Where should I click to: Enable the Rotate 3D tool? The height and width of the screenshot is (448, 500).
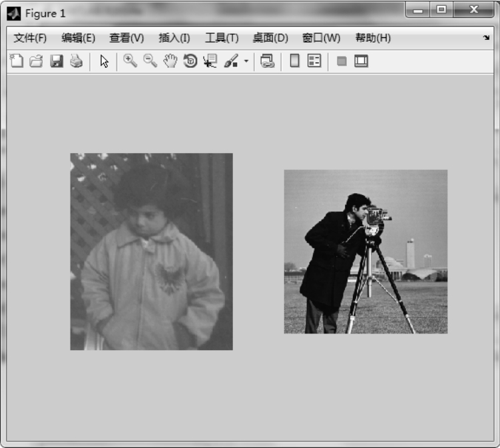click(190, 61)
